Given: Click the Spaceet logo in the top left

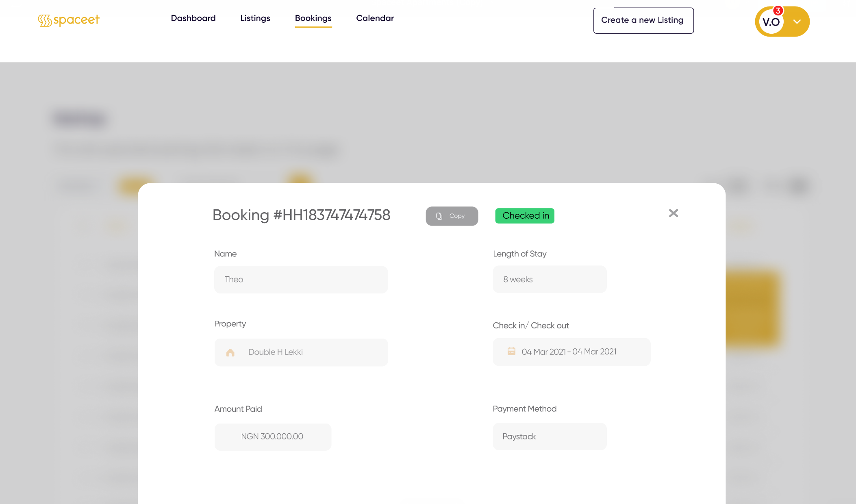Looking at the screenshot, I should 68,20.
